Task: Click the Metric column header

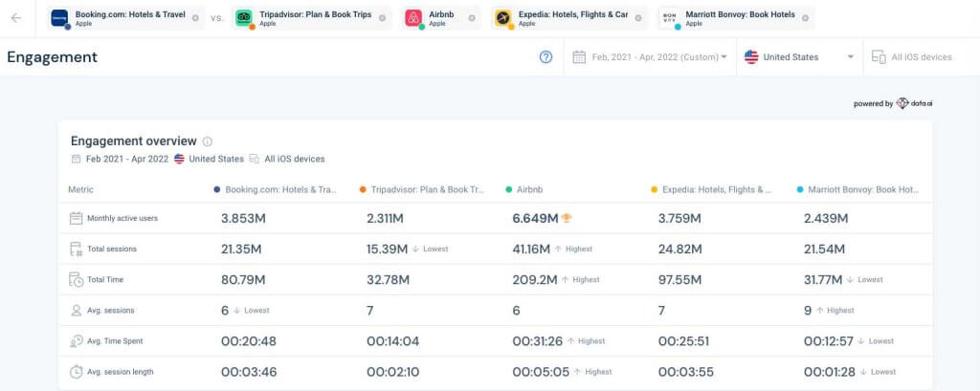Action: pos(80,189)
